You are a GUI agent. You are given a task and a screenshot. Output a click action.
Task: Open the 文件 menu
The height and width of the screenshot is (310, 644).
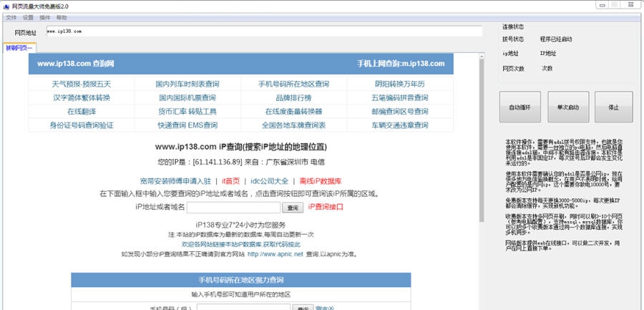(x=11, y=17)
